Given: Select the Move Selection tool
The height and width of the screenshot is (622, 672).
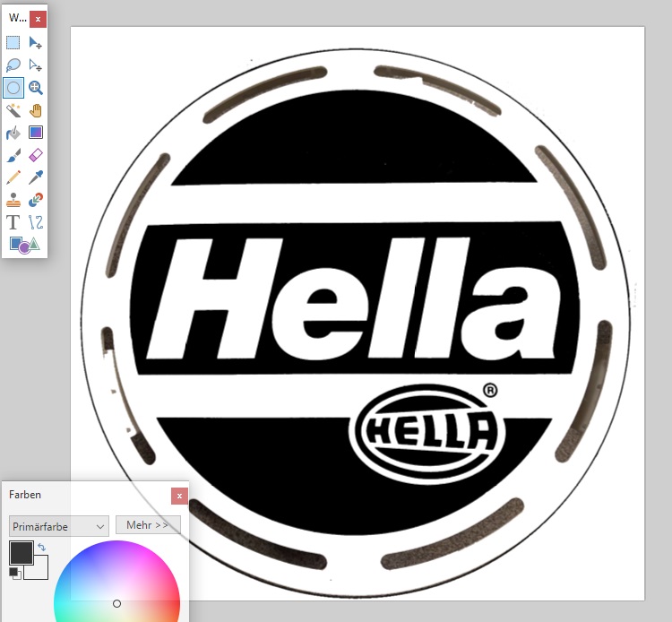Looking at the screenshot, I should 36,65.
